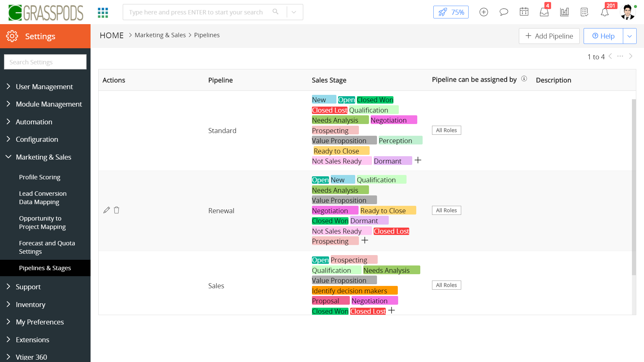Open the apps grid menu icon
This screenshot has width=644, height=362.
pyautogui.click(x=103, y=12)
